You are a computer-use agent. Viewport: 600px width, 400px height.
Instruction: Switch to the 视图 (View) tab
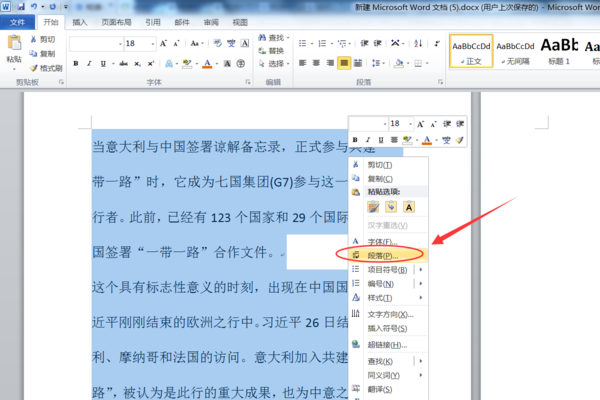tap(240, 22)
